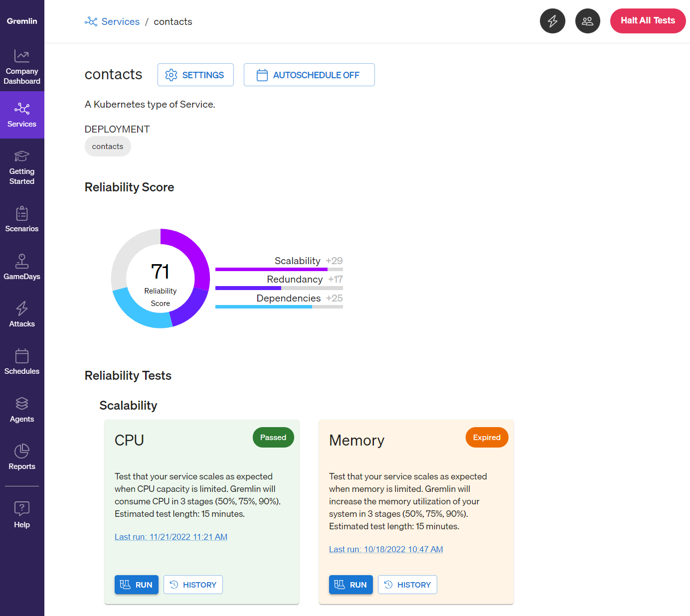Click the lightning bolt button in header
Screen dimensions: 690x616
[x=552, y=21]
